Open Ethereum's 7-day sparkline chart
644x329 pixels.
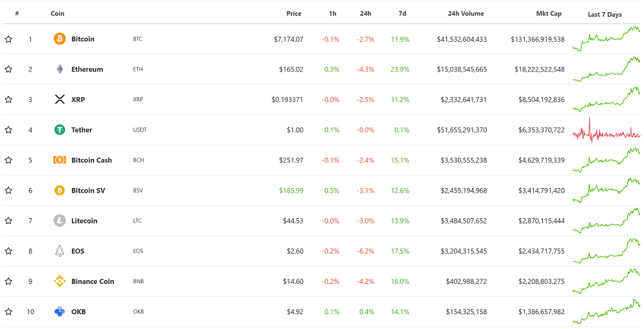pyautogui.click(x=607, y=70)
